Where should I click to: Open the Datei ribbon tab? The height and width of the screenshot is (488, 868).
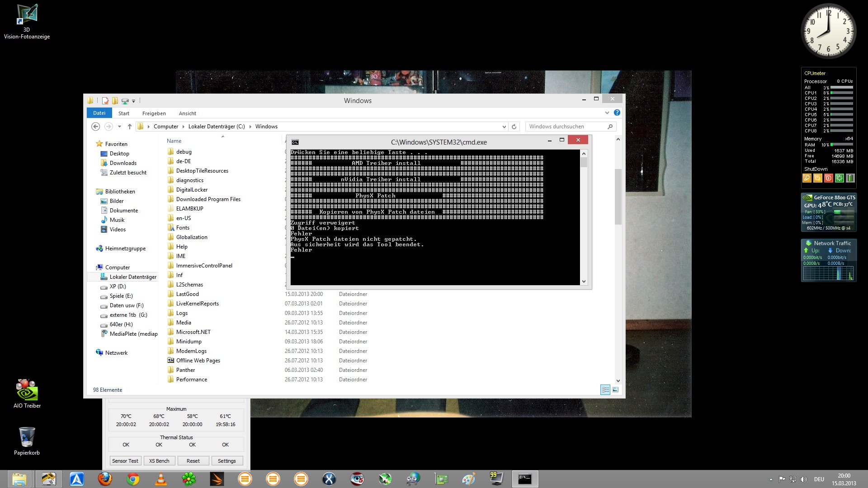click(x=99, y=113)
